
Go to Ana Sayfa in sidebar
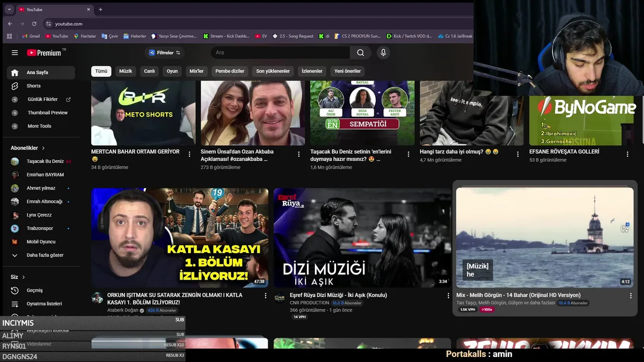click(x=41, y=72)
